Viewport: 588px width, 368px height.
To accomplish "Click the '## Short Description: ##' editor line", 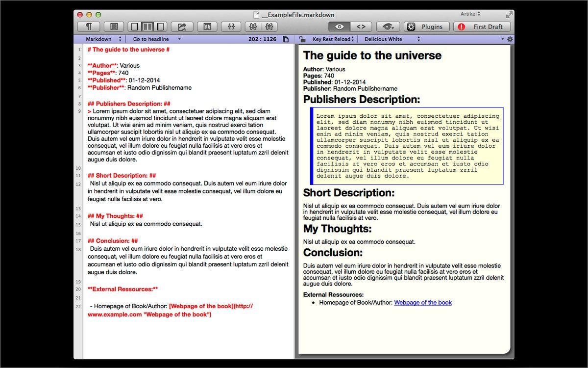I will click(x=122, y=176).
